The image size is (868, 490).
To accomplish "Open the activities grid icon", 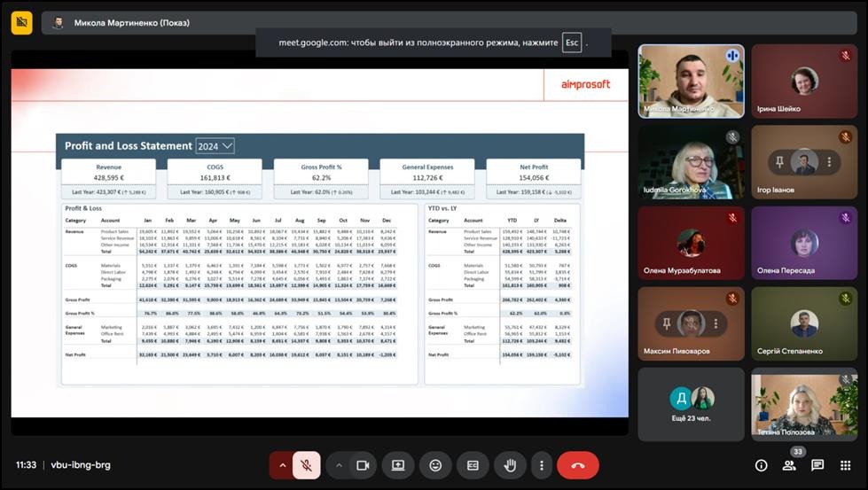I will pyautogui.click(x=845, y=465).
